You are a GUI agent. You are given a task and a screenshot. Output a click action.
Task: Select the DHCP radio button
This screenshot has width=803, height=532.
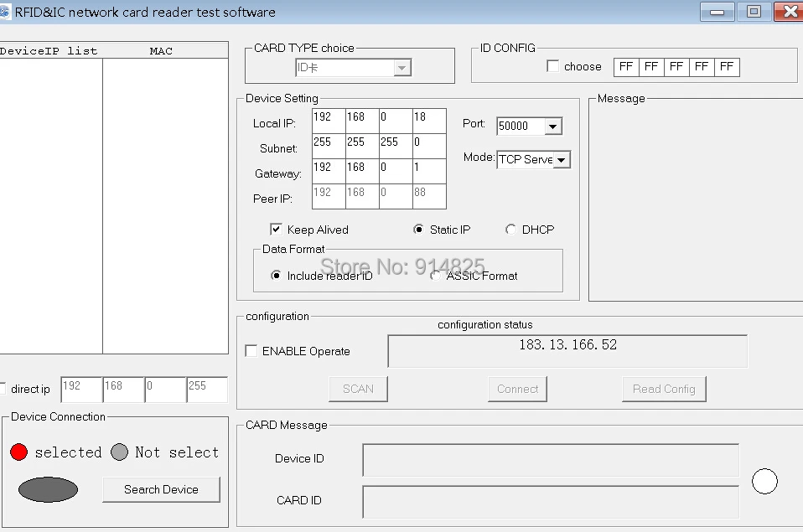pos(510,230)
